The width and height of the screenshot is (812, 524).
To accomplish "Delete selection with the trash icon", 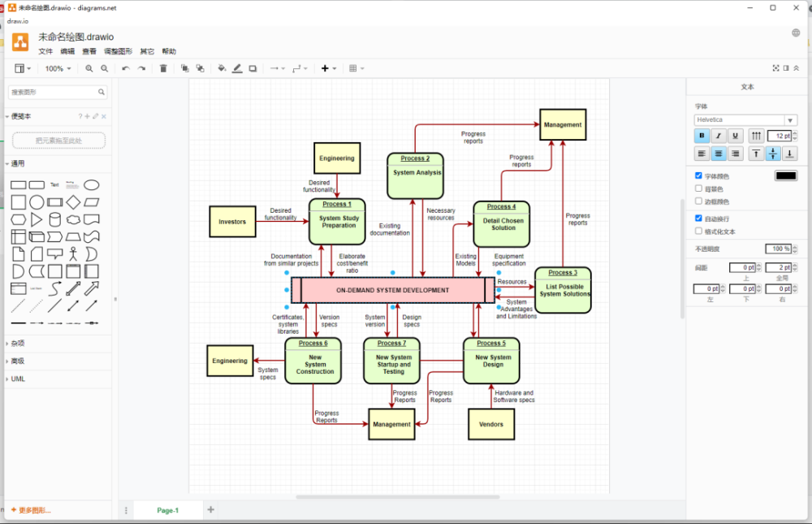I will coord(163,68).
